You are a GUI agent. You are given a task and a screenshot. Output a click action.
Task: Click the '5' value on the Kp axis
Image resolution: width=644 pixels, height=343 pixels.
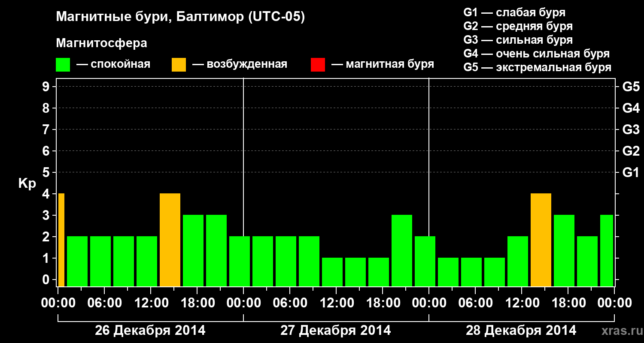47,173
